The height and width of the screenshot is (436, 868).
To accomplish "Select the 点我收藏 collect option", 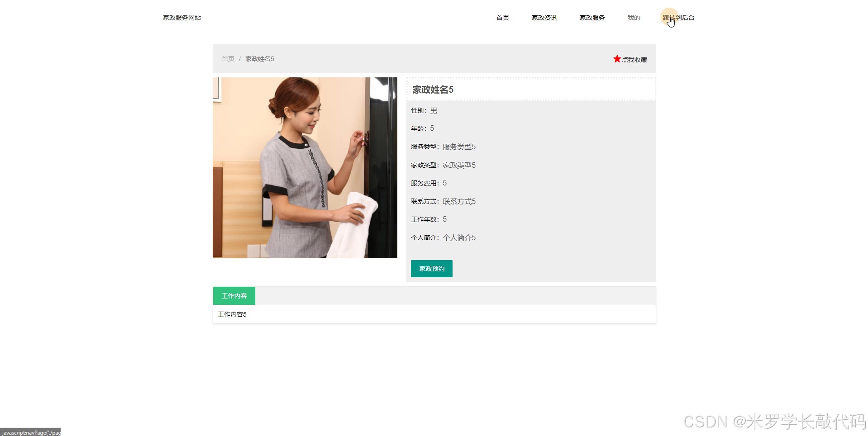I will [x=634, y=59].
